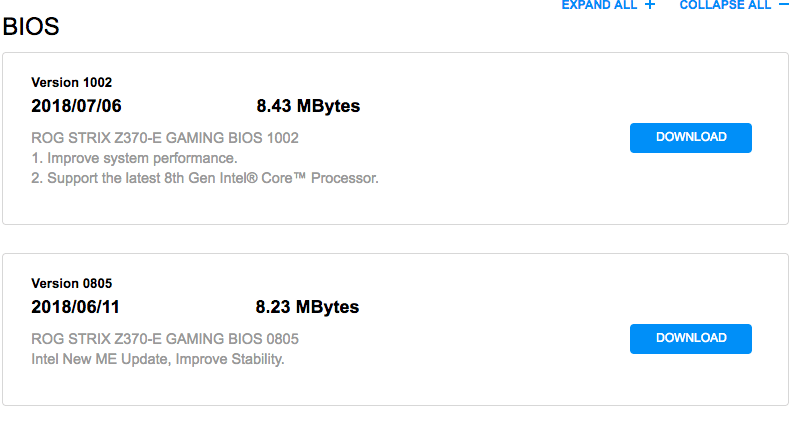Click the 2018/07/06 release date

point(76,106)
